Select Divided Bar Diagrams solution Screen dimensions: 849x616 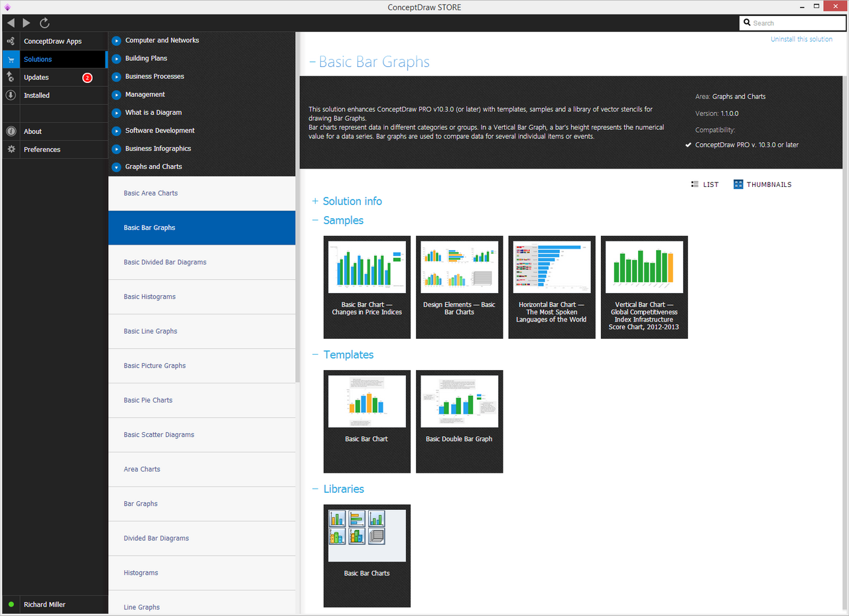pyautogui.click(x=202, y=538)
